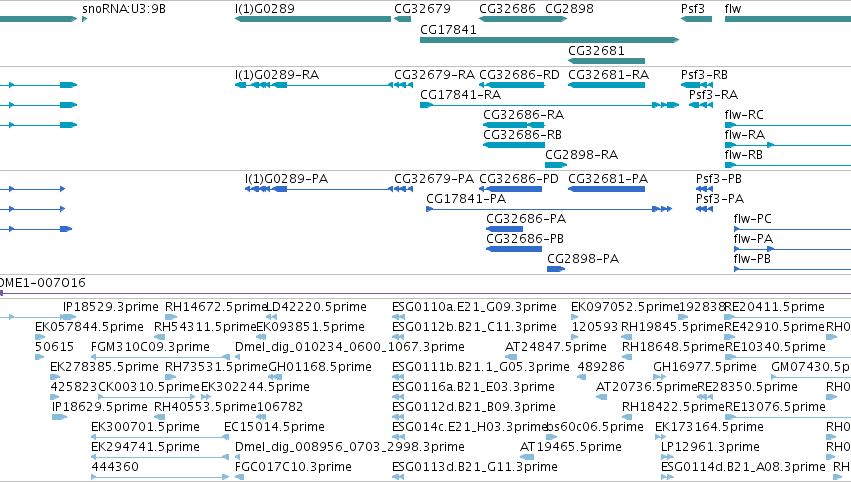The height and width of the screenshot is (482, 851).
Task: Select Dmel_dig_008956_0703_2998.3prime feature
Action: (x=238, y=457)
